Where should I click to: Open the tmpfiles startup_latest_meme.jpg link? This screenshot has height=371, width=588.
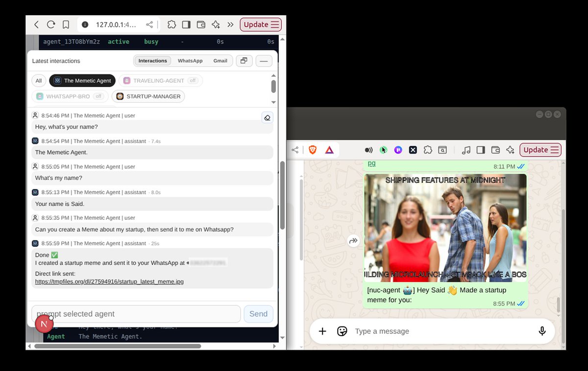(x=109, y=281)
